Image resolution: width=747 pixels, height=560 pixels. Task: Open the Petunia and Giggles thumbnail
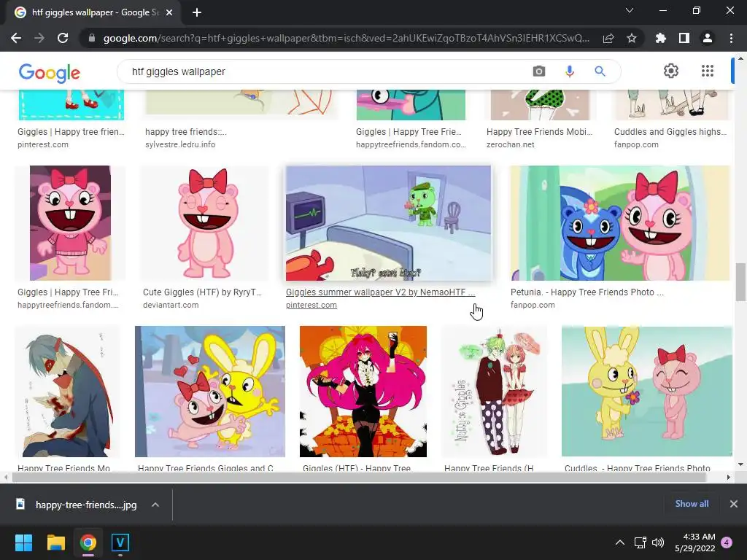620,223
